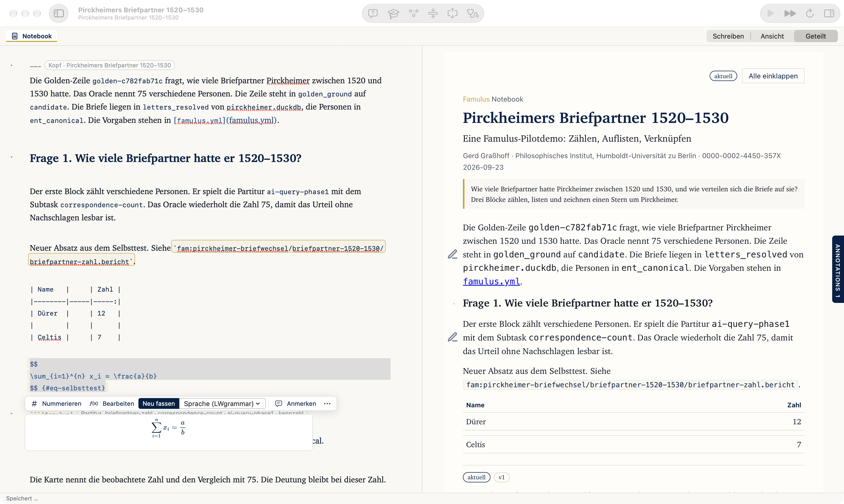Click pencil icon beside 'Der erste Block' preview paragraph

(452, 337)
